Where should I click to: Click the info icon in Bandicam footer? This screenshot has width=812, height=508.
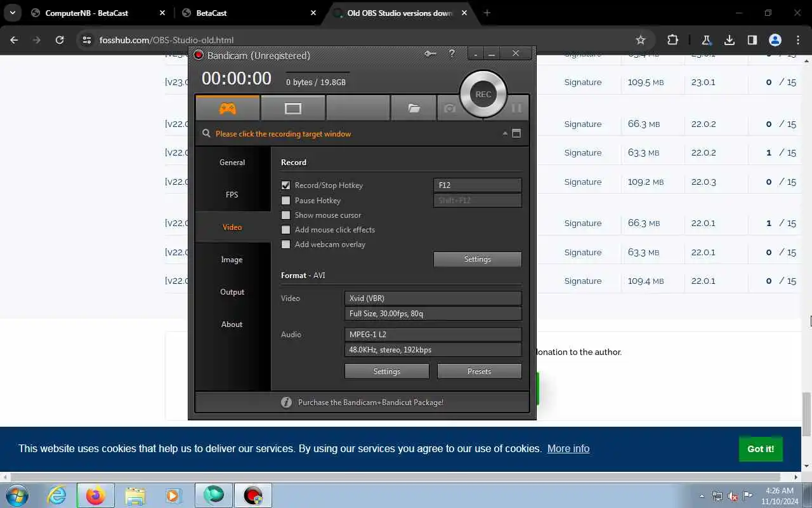click(x=286, y=402)
